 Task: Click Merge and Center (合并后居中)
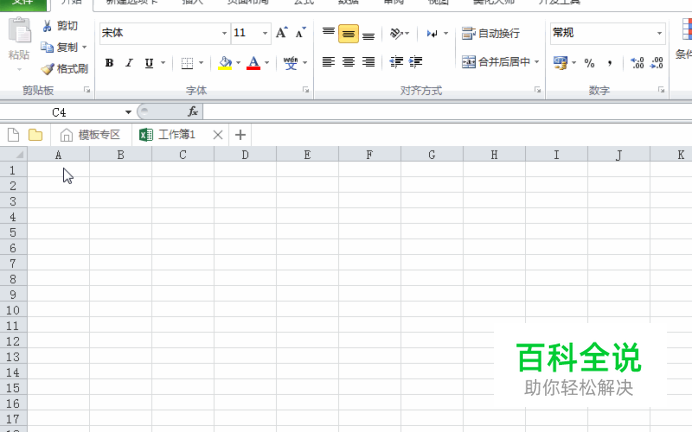pyautogui.click(x=495, y=62)
